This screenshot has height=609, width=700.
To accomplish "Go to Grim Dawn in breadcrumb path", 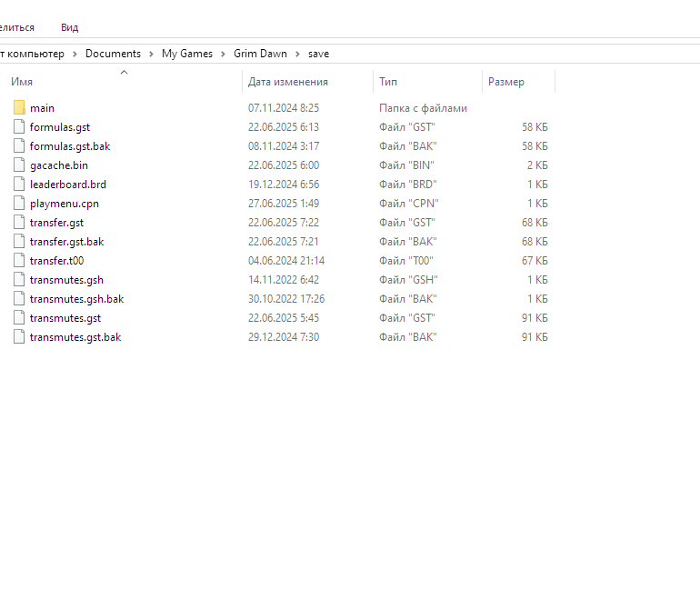I will [260, 54].
